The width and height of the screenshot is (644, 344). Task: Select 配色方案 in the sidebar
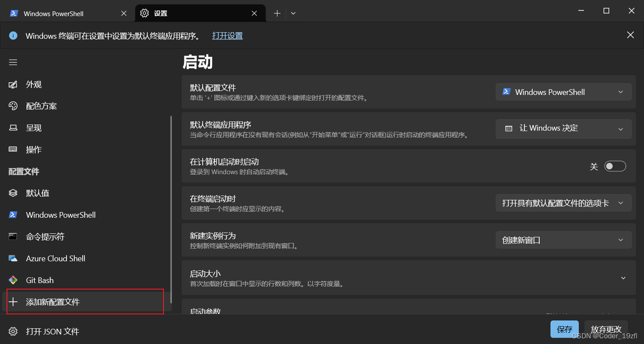coord(87,106)
